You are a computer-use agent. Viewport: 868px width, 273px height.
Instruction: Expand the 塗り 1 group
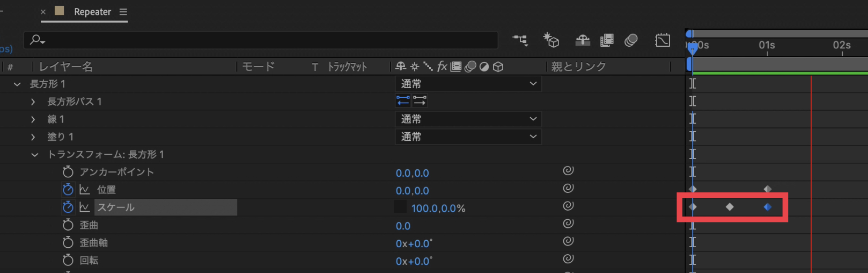[33, 137]
